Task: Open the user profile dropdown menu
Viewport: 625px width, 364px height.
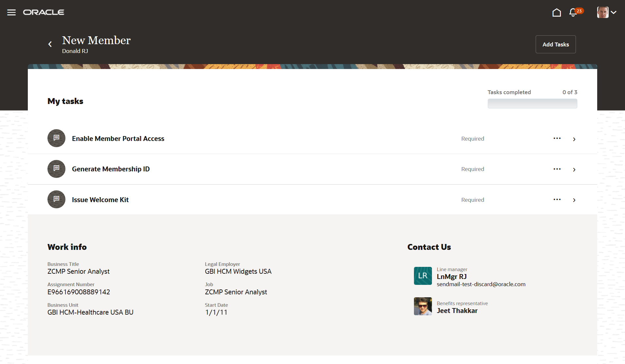Action: 607,12
